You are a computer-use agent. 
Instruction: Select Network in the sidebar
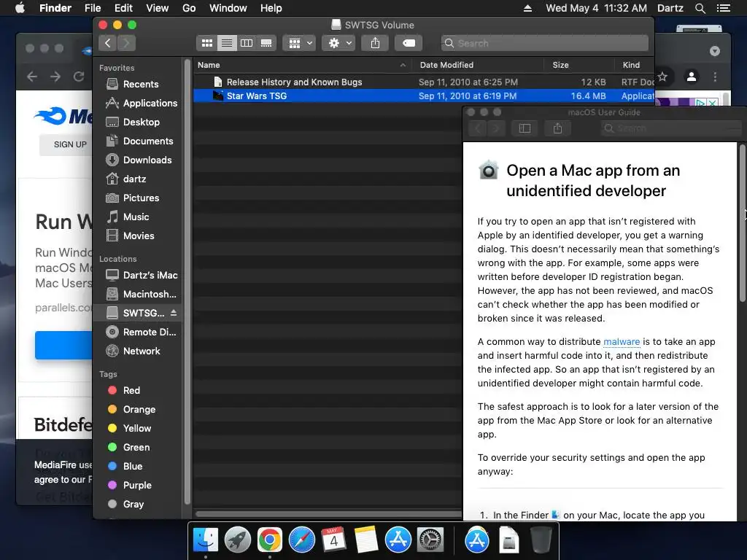[x=133, y=351]
